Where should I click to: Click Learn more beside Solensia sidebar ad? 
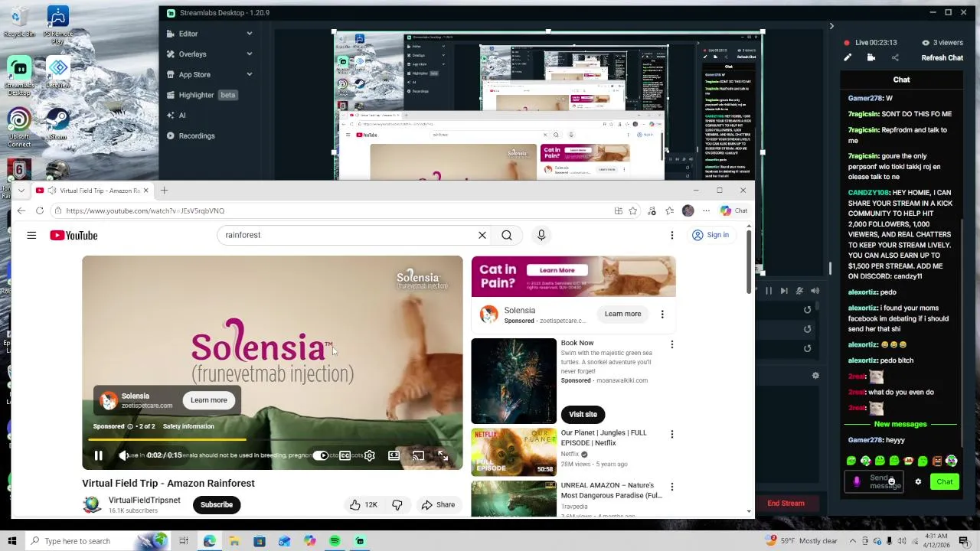click(x=622, y=314)
